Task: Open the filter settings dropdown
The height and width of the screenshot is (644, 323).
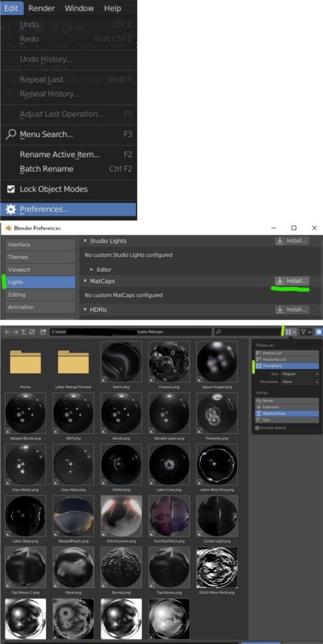Action: point(306,332)
